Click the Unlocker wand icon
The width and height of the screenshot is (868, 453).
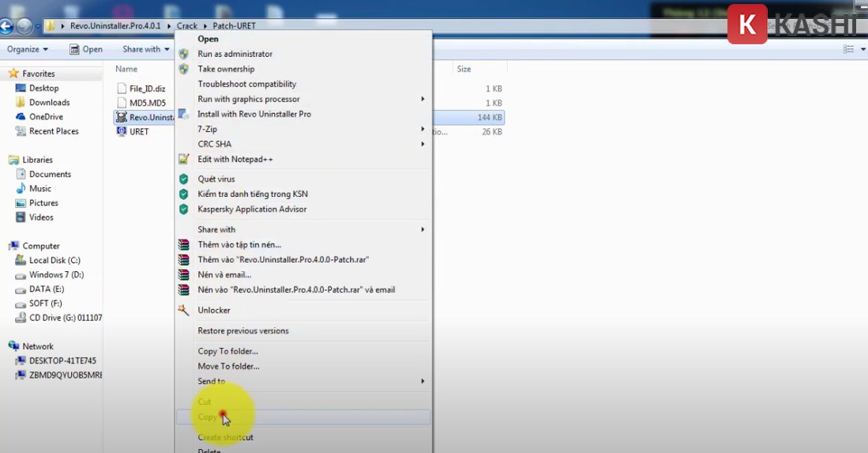[184, 310]
